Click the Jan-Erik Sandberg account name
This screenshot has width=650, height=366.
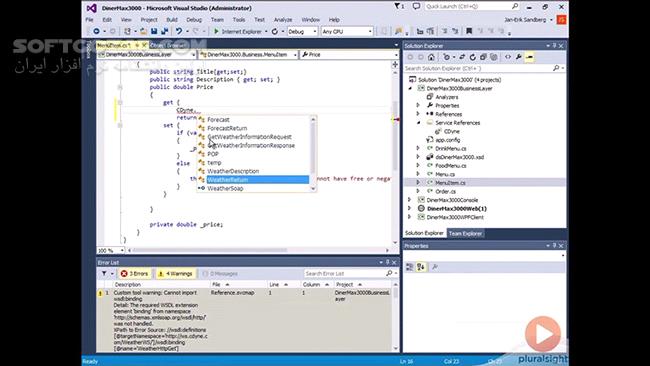coord(525,19)
